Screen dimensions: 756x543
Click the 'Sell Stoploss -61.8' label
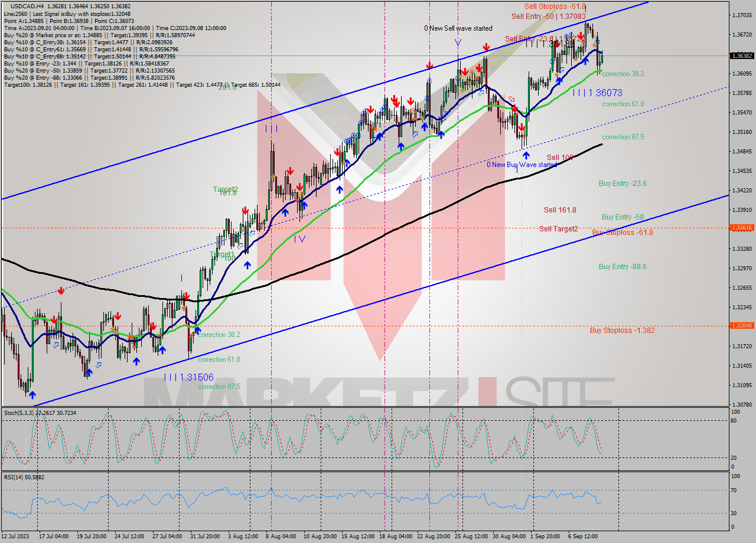click(555, 6)
